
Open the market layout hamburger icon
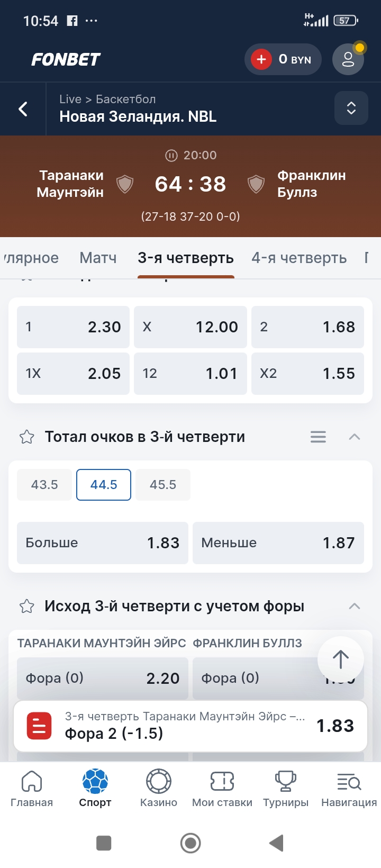pyautogui.click(x=317, y=437)
